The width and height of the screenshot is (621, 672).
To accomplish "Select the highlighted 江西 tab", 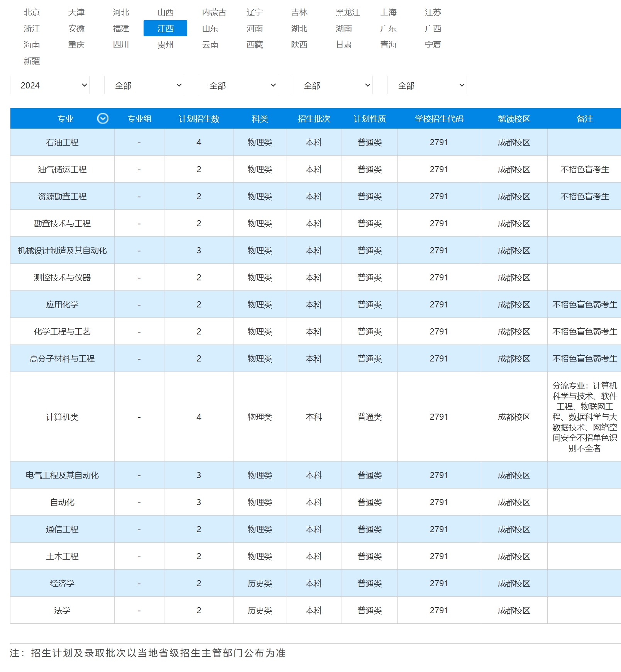I will click(x=165, y=29).
